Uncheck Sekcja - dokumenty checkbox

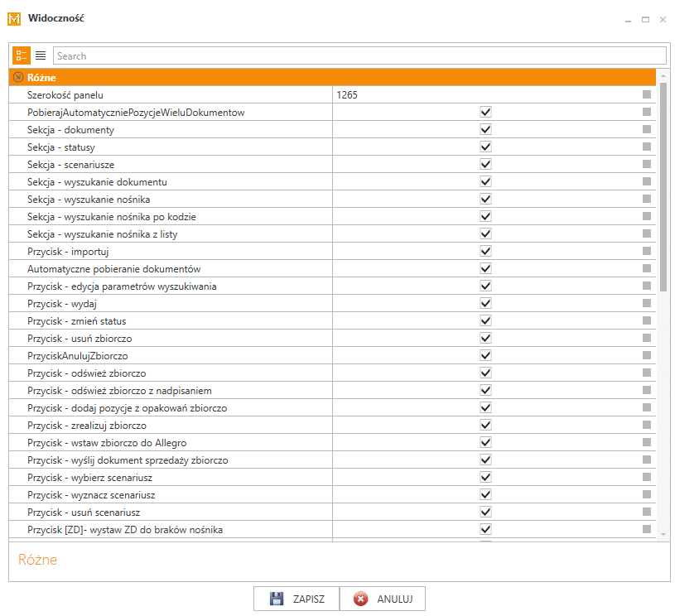coord(485,129)
